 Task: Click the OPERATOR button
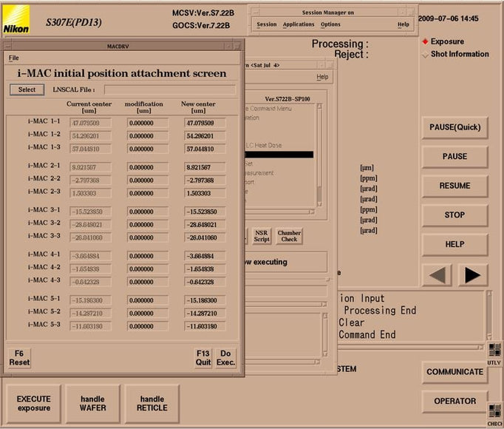(x=454, y=402)
